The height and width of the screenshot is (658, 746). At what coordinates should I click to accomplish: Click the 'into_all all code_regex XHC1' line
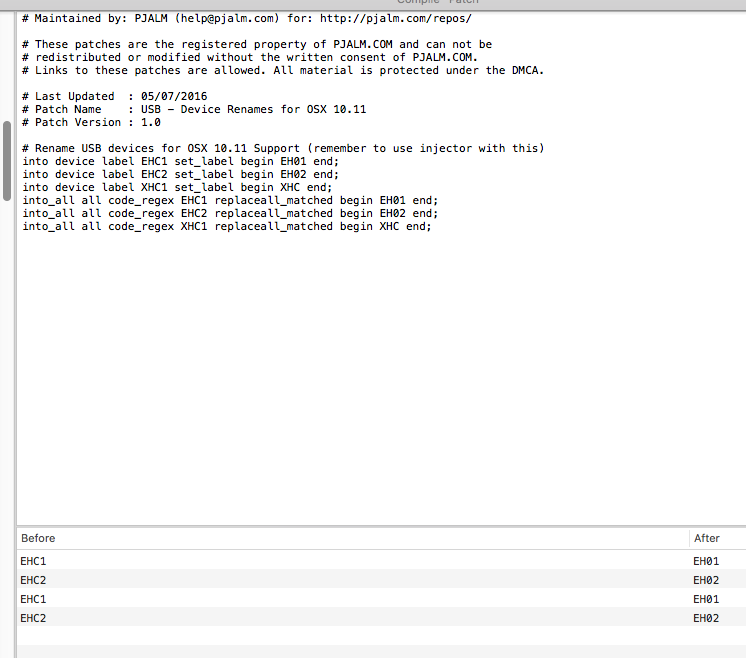[226, 226]
